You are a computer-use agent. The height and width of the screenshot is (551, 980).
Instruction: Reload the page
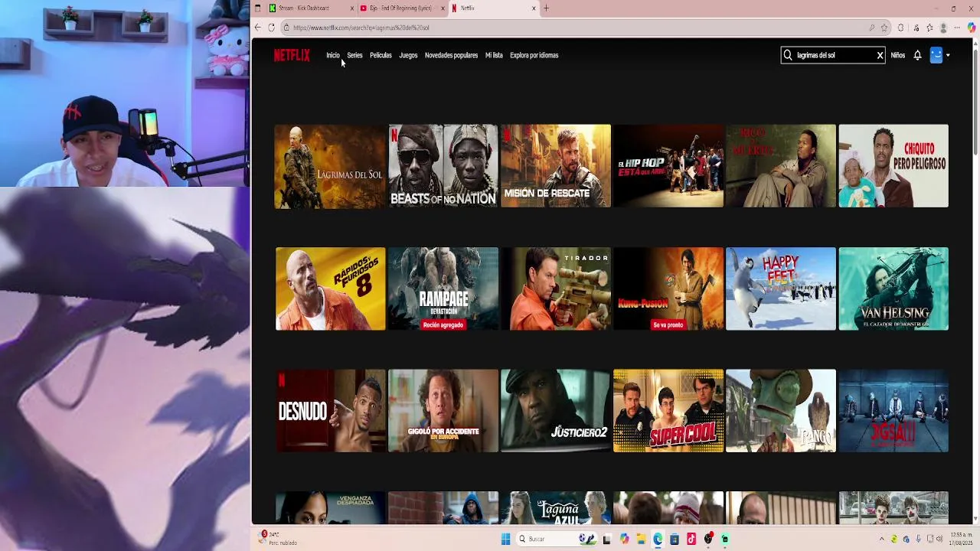coord(271,28)
